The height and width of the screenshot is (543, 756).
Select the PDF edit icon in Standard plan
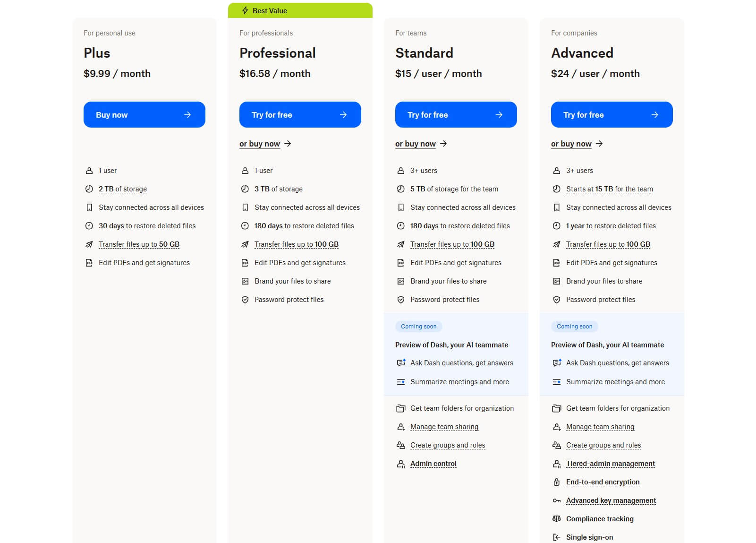click(x=401, y=263)
